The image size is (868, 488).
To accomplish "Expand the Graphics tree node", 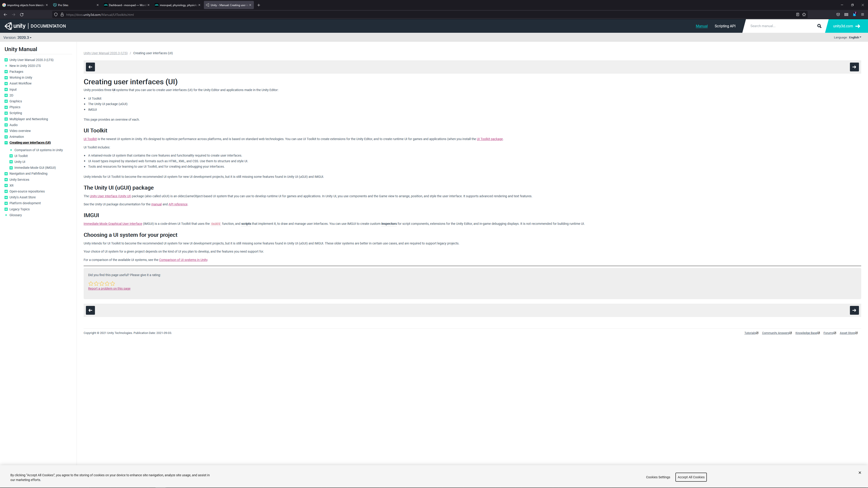I will point(6,101).
